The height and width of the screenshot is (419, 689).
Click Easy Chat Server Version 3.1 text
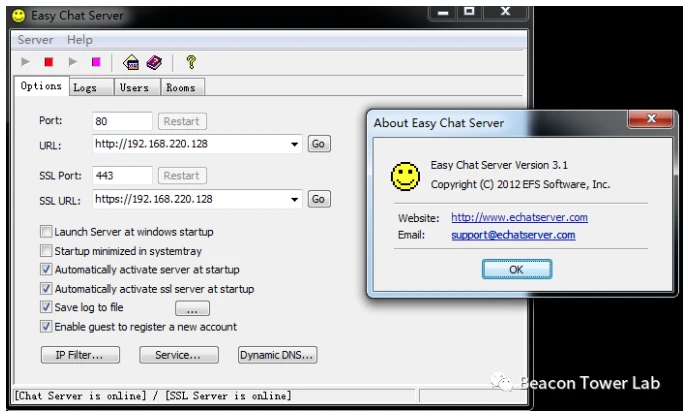pyautogui.click(x=499, y=165)
